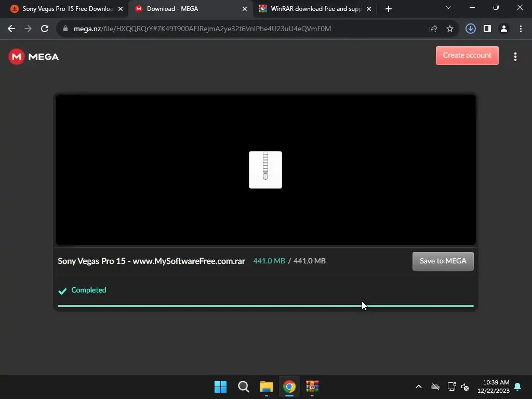Click the Sony Vegas Pro 15 rar filename
The height and width of the screenshot is (399, 532).
click(x=151, y=261)
